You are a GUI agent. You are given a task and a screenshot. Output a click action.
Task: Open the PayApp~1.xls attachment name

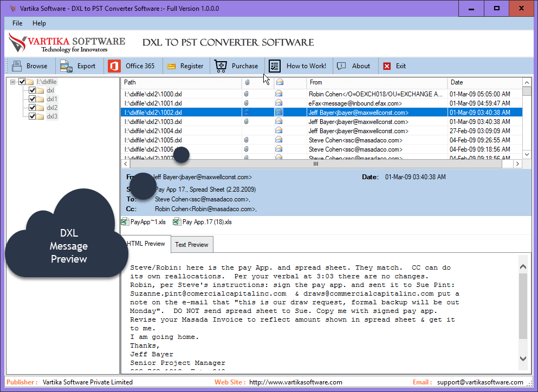tap(148, 222)
